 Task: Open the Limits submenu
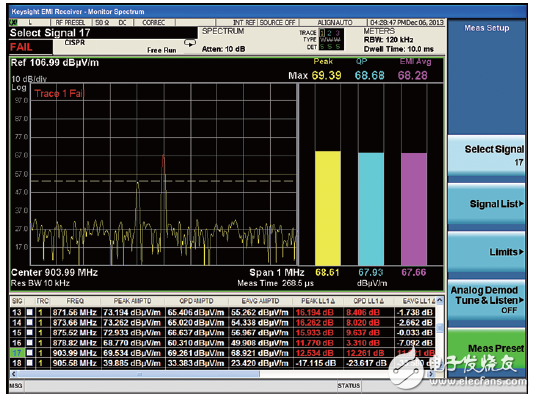click(486, 252)
